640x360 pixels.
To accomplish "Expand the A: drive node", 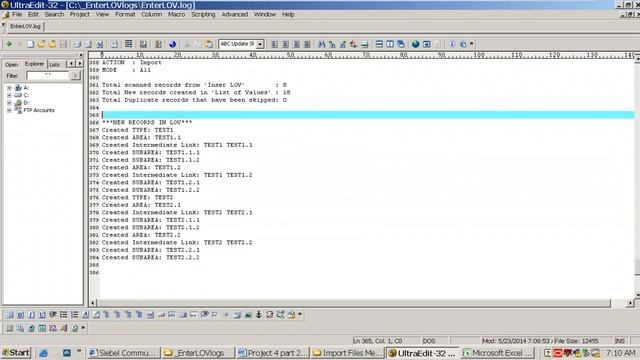I will pyautogui.click(x=9, y=88).
